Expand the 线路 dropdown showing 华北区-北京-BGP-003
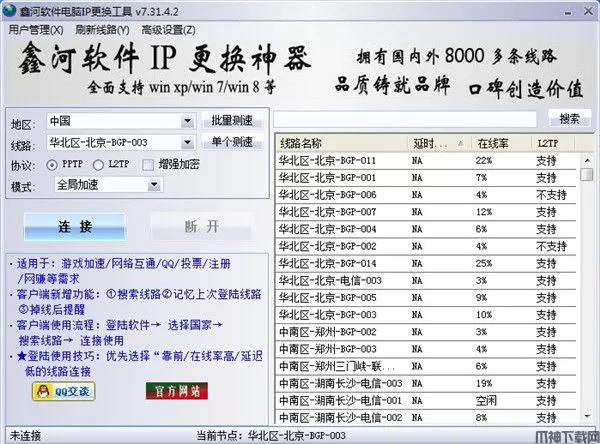The height and width of the screenshot is (444, 600). pyautogui.click(x=187, y=143)
